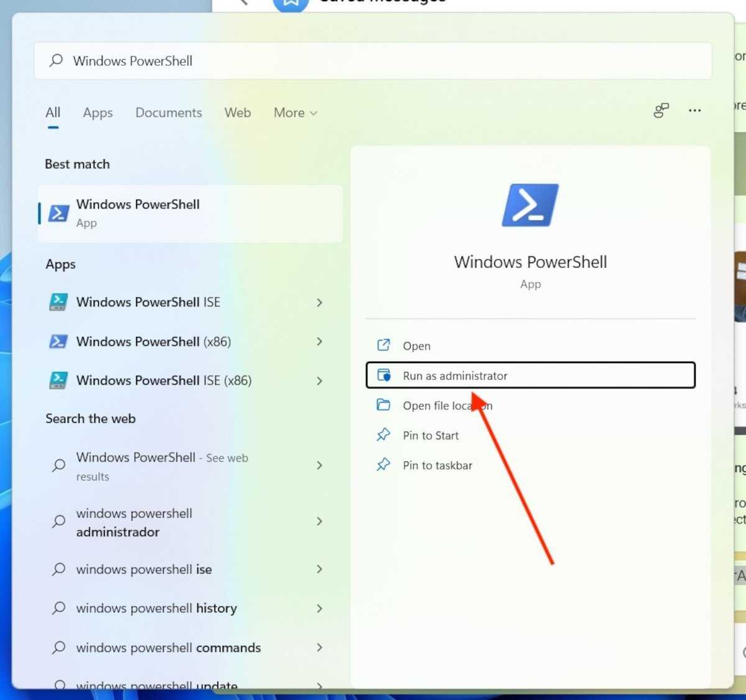Click the three-dots options icon

coord(694,111)
